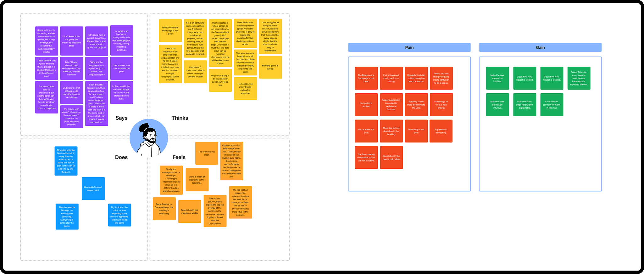Select red note 'Top Menu is distracting'

441,131
